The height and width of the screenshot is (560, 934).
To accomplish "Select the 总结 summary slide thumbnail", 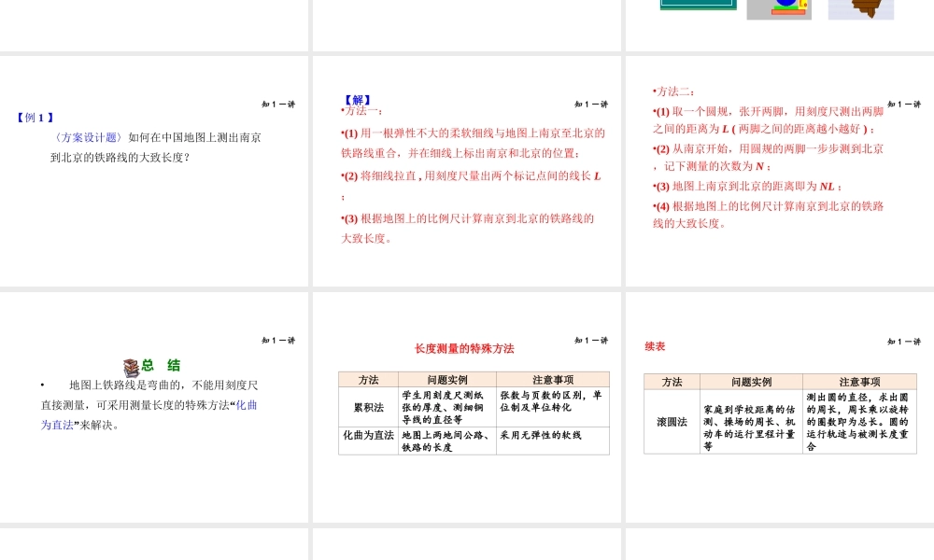I will (154, 408).
